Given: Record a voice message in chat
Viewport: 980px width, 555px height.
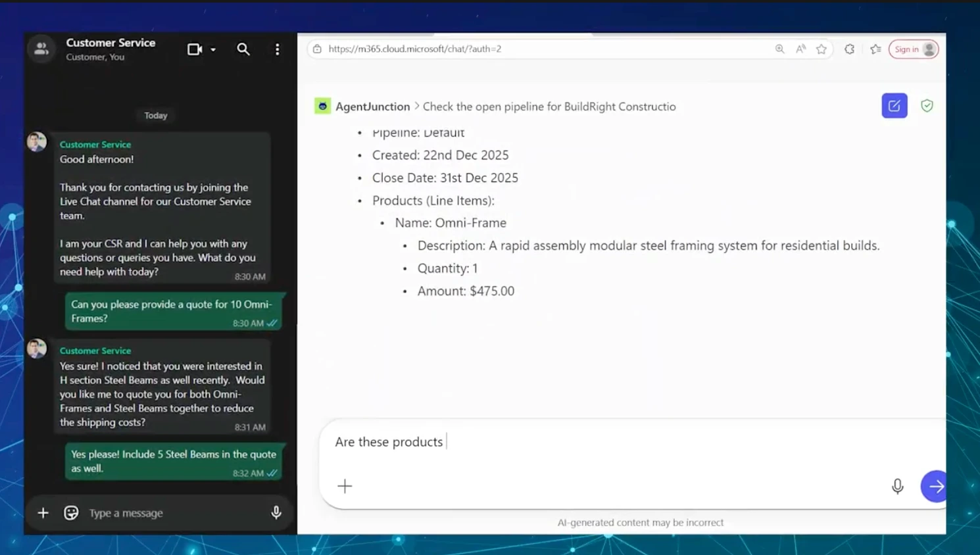Looking at the screenshot, I should coord(276,513).
